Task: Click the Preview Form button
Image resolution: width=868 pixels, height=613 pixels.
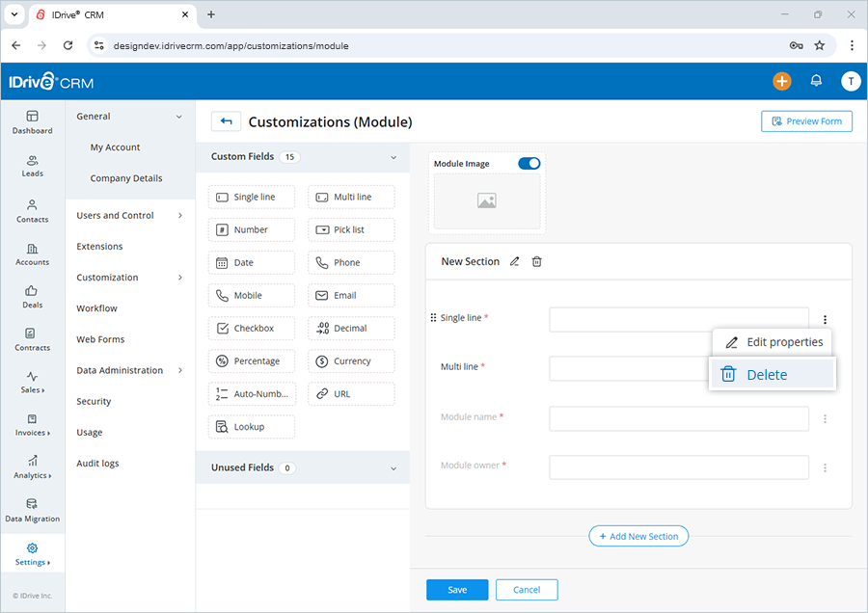Action: (x=806, y=120)
